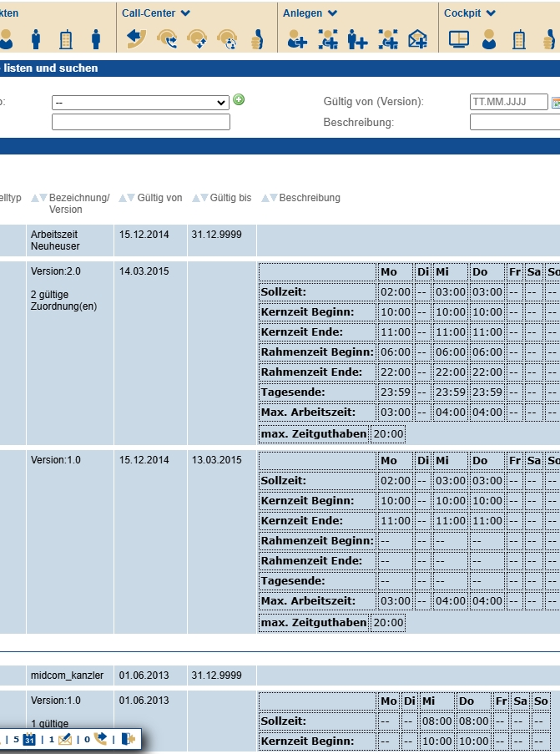The image size is (560, 754).
Task: Click the 01.06.2013 date in midcom_kanzler row
Action: pyautogui.click(x=144, y=676)
